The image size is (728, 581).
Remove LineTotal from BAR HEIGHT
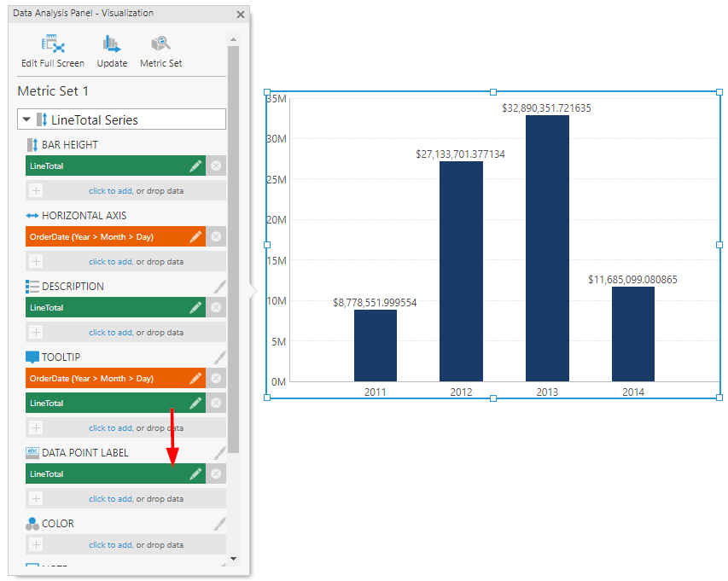(x=216, y=166)
